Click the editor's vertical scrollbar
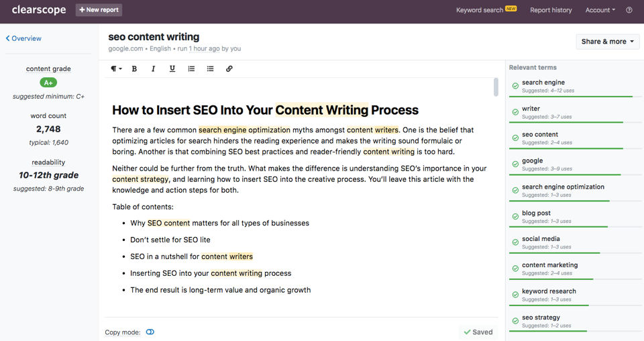The image size is (644, 341). (x=496, y=87)
